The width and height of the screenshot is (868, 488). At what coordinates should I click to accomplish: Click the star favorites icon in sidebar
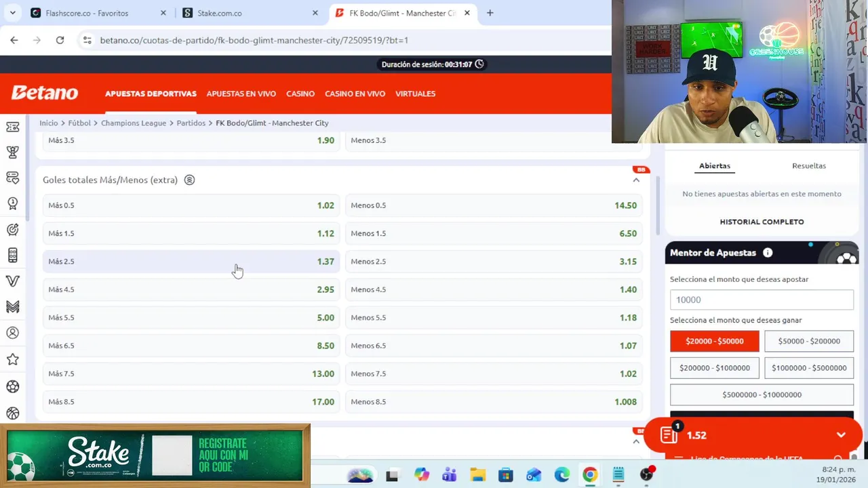pyautogui.click(x=12, y=359)
